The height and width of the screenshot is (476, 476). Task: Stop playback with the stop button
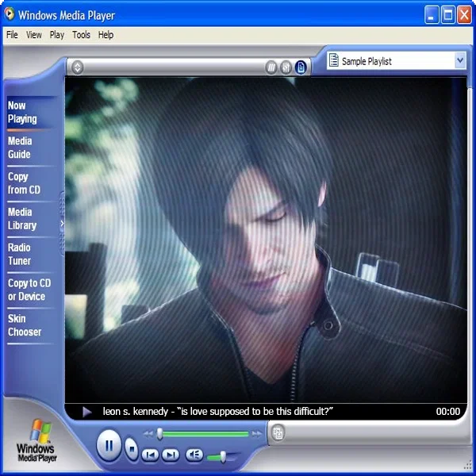[x=132, y=449]
